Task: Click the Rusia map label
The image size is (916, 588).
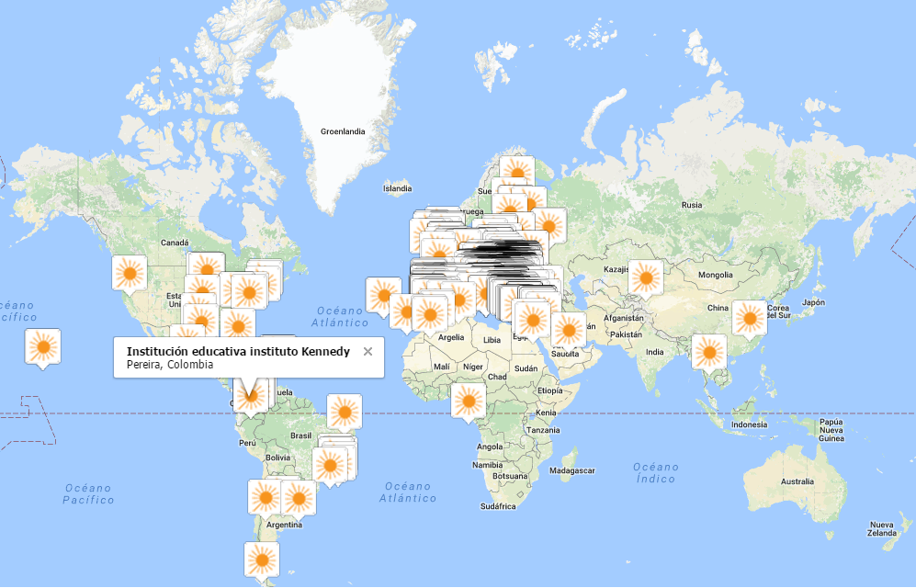Action: (x=692, y=205)
